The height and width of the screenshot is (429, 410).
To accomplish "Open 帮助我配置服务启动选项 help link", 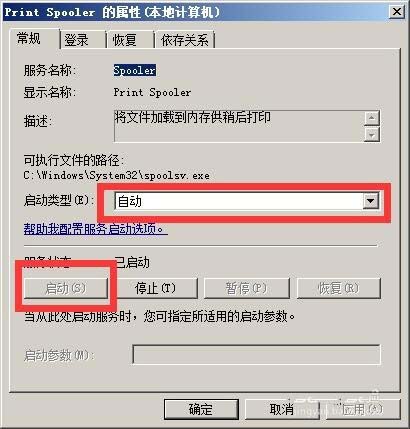I will [x=95, y=229].
